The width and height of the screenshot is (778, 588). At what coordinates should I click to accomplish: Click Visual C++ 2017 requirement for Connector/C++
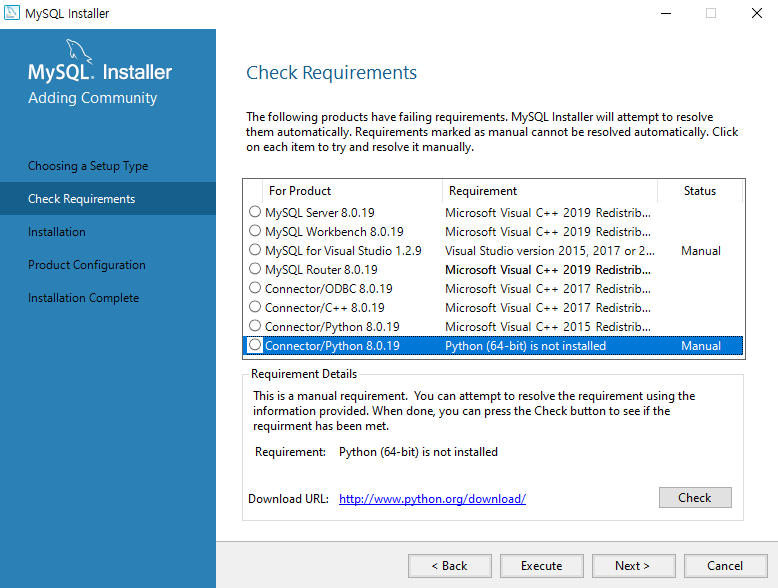(548, 308)
